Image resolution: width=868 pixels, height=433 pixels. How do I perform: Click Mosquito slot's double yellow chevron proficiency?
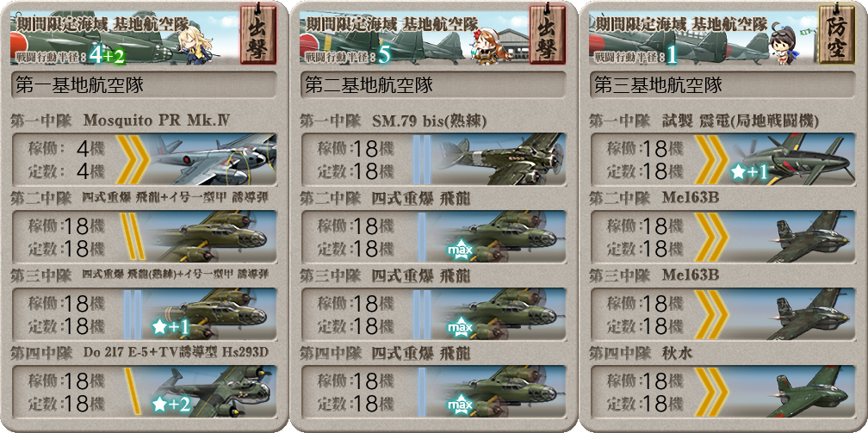click(132, 159)
